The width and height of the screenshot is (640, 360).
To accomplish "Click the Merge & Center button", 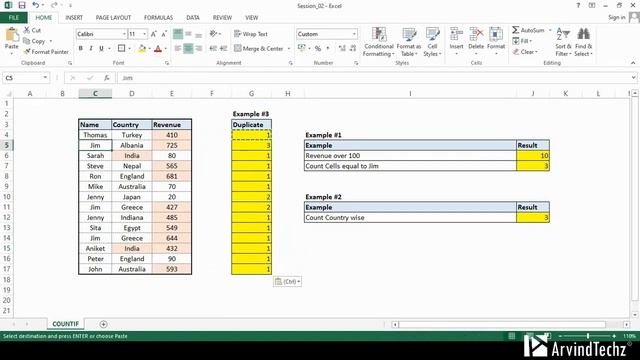I will coord(259,49).
